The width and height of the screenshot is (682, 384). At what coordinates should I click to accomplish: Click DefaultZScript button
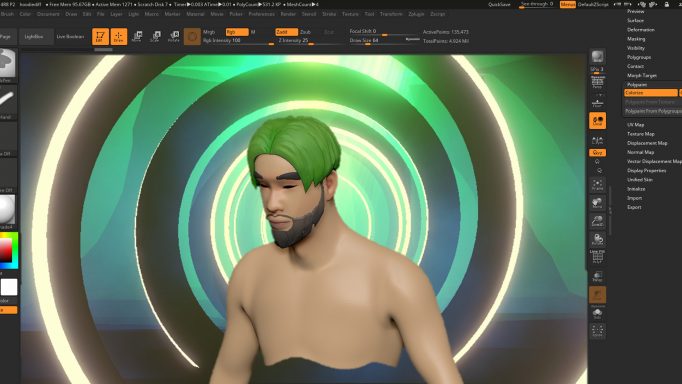tap(593, 4)
